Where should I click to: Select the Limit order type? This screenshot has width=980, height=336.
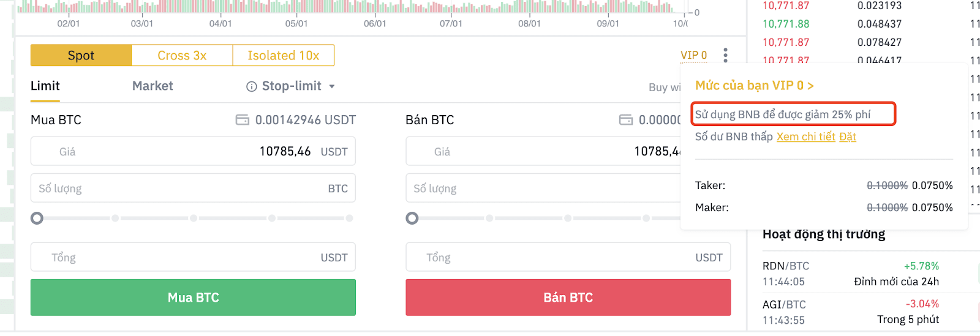tap(45, 86)
